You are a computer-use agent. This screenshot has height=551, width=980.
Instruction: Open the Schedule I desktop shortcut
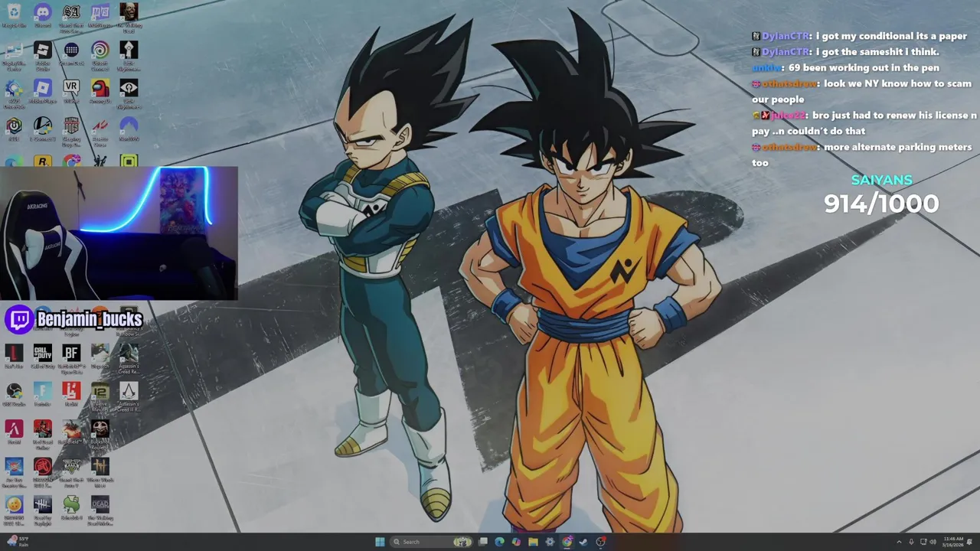[x=71, y=508]
